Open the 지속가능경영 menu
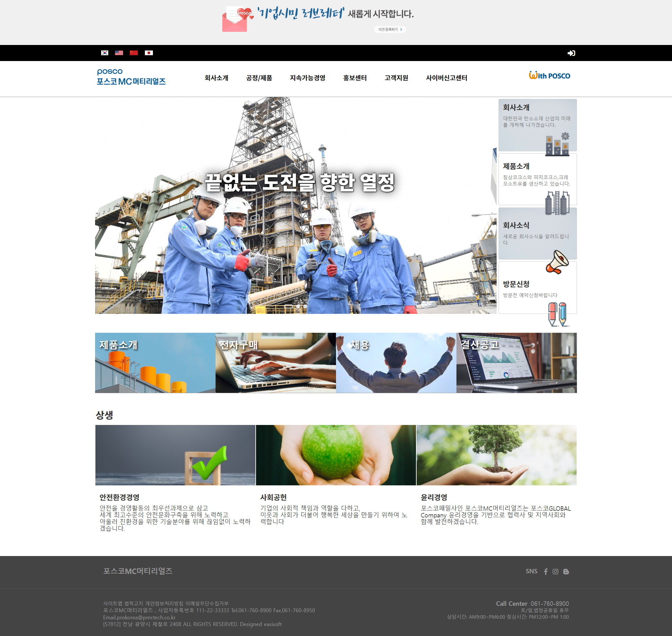672x636 pixels. tap(307, 78)
